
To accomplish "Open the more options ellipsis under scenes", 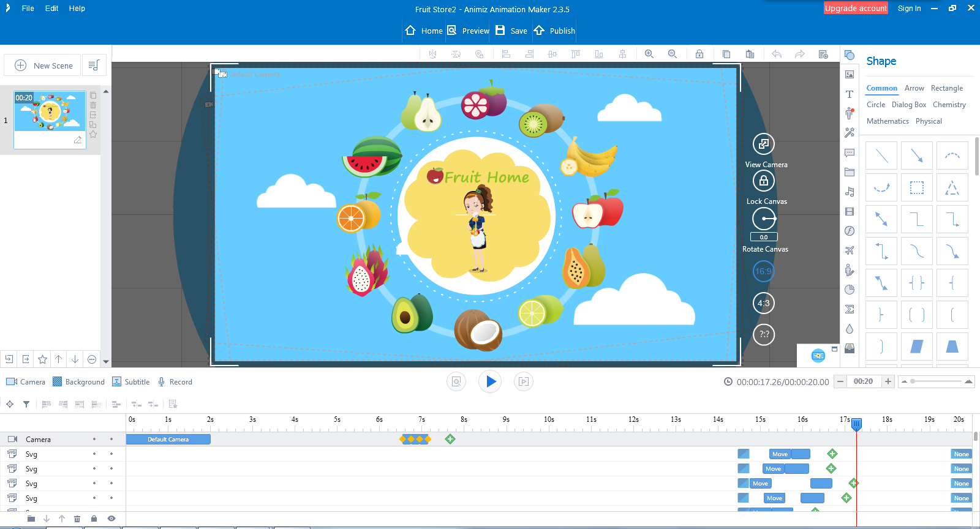I will [92, 359].
